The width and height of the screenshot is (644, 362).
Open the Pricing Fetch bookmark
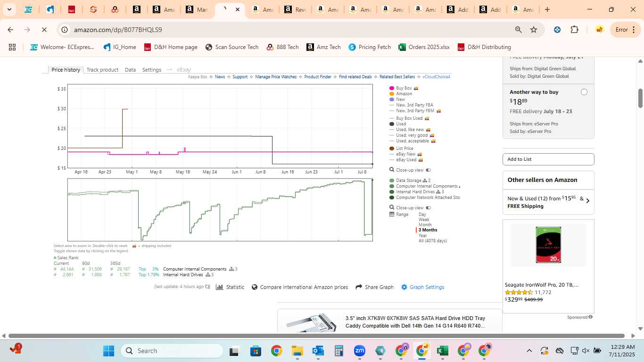[370, 47]
